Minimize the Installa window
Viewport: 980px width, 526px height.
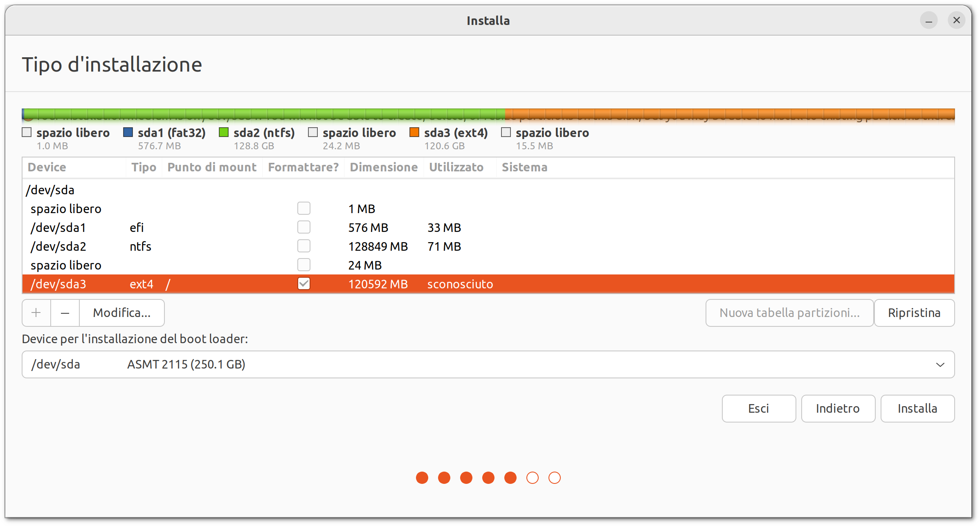click(x=929, y=20)
